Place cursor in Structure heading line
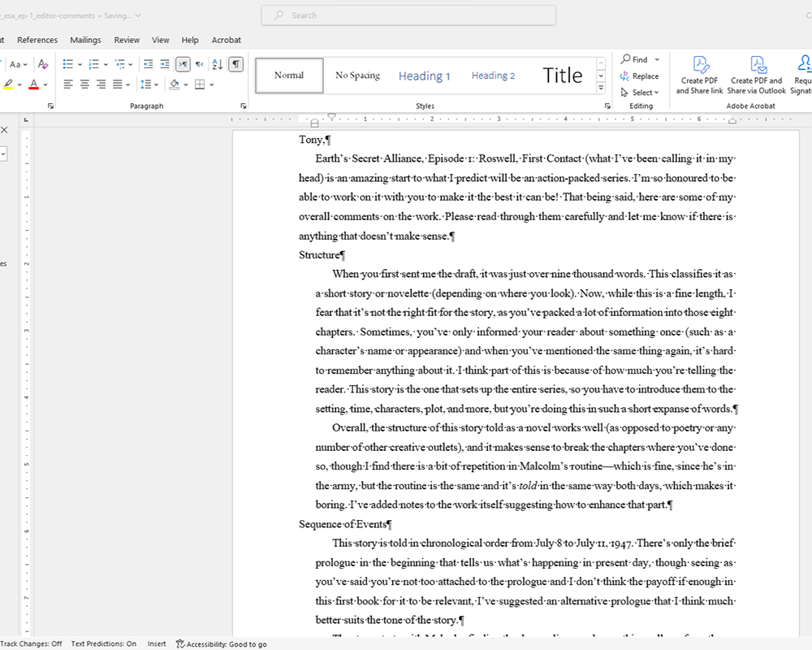Image resolution: width=812 pixels, height=650 pixels. point(322,255)
